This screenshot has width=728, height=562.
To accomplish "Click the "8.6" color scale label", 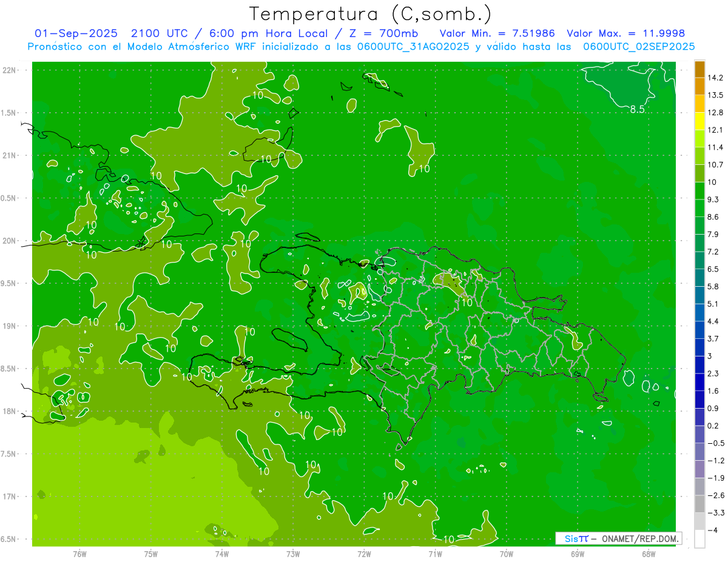I will pyautogui.click(x=713, y=217).
